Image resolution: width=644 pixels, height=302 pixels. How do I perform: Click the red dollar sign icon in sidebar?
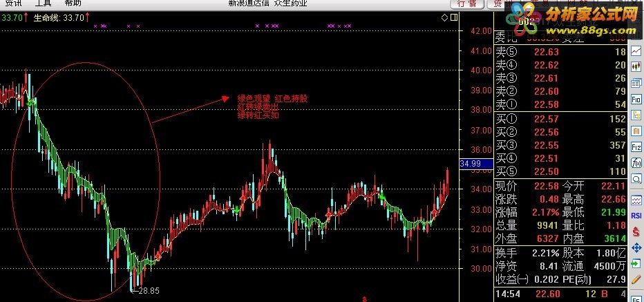point(636,232)
